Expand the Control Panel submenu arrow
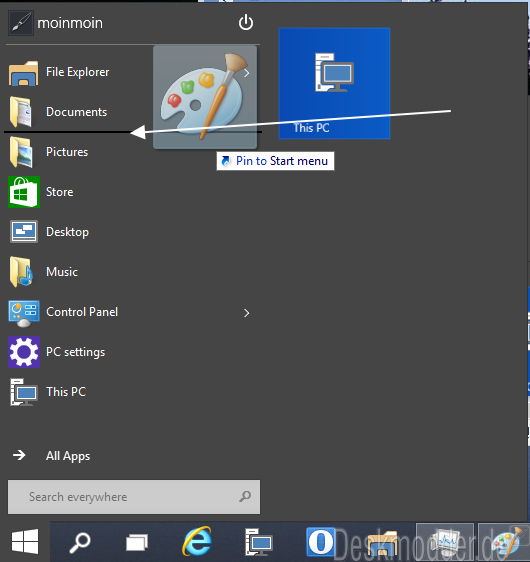 tap(247, 313)
